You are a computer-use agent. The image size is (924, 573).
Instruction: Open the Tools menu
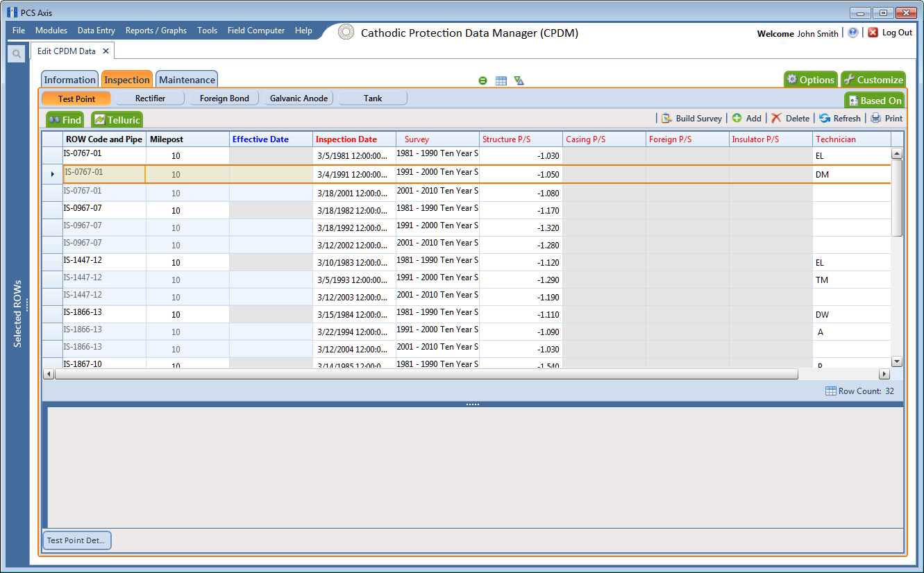click(x=207, y=31)
